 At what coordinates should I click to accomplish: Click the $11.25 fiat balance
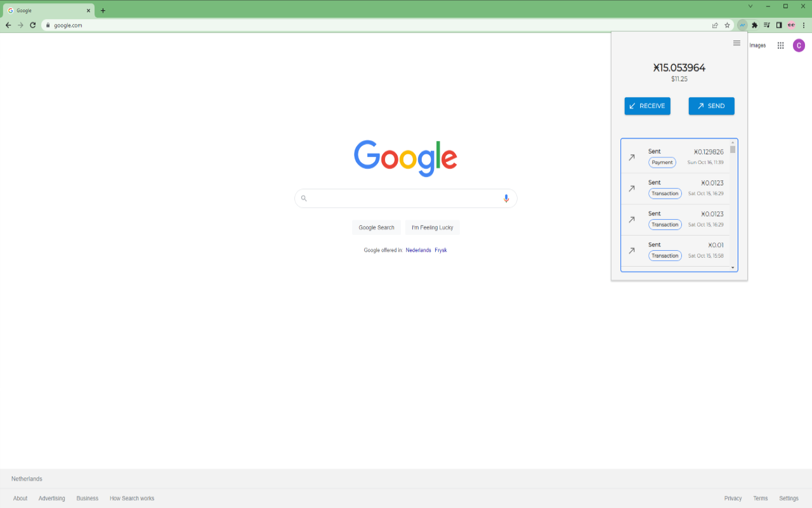[679, 79]
